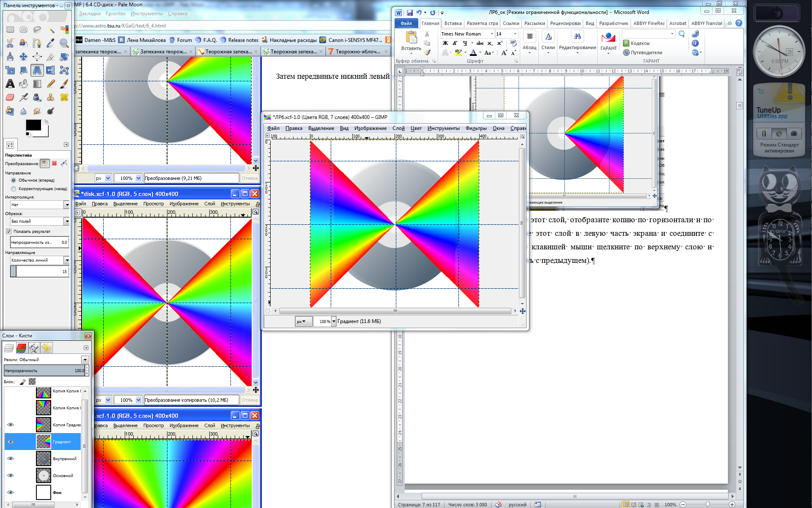This screenshot has width=812, height=508.
Task: Open Word font name Times New Roman dropdown
Action: [x=492, y=34]
